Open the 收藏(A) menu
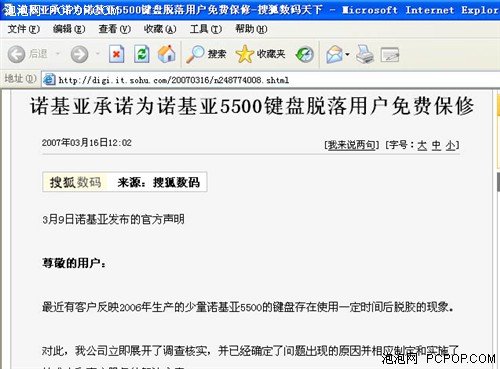The image size is (500, 369). coord(160,29)
